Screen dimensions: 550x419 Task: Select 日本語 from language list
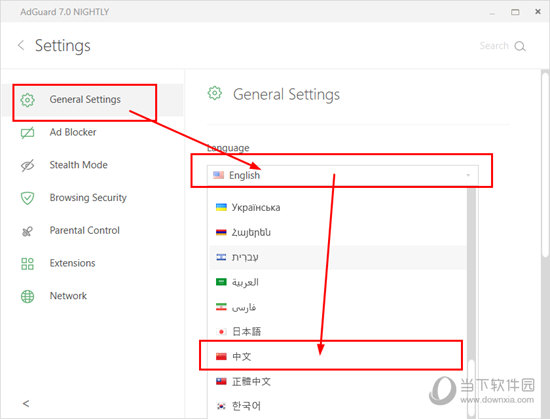tap(338, 332)
